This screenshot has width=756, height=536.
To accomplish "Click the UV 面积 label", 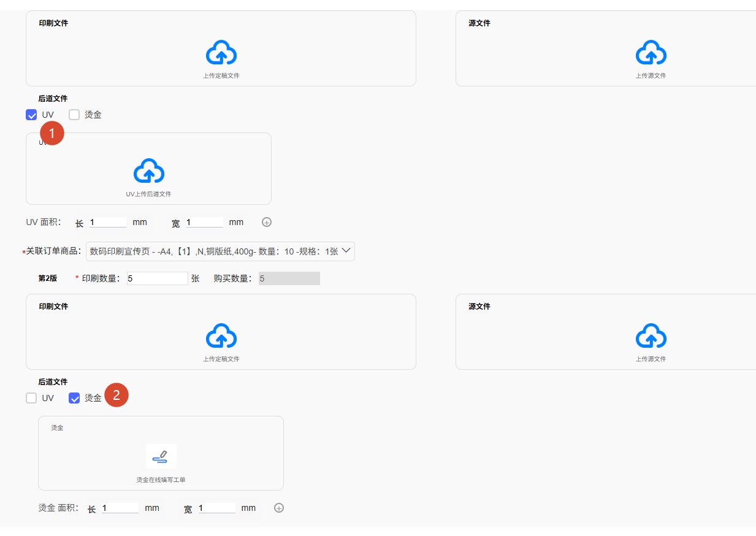I will tap(44, 222).
